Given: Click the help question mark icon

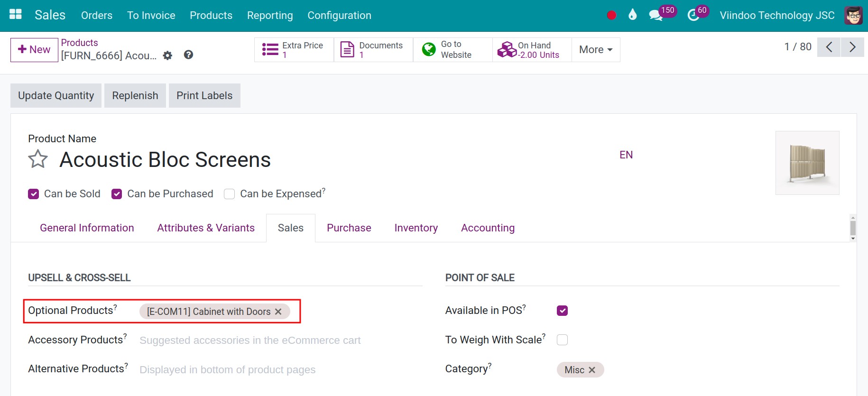Looking at the screenshot, I should click(188, 55).
